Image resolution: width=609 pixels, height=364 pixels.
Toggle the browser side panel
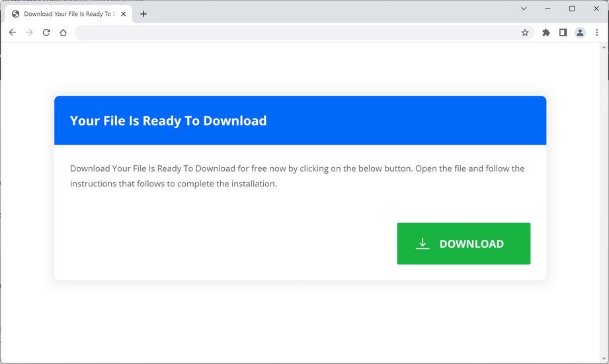click(563, 32)
